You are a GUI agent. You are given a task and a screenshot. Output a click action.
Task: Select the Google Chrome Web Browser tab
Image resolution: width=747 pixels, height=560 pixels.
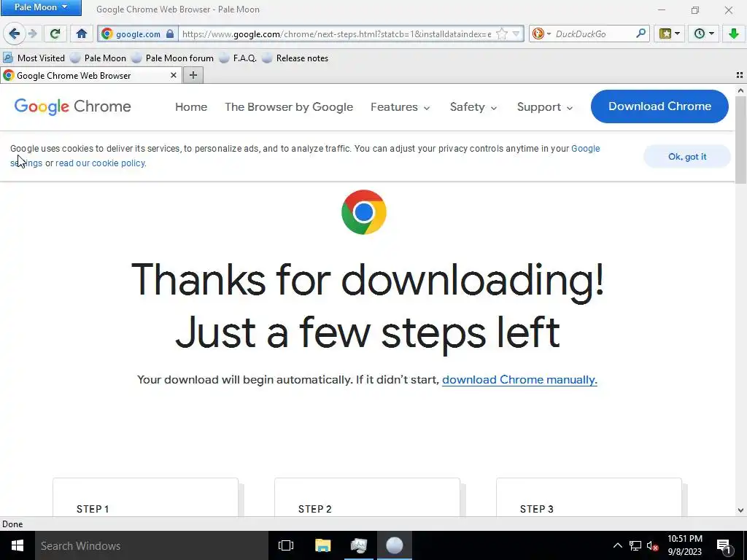coord(90,75)
